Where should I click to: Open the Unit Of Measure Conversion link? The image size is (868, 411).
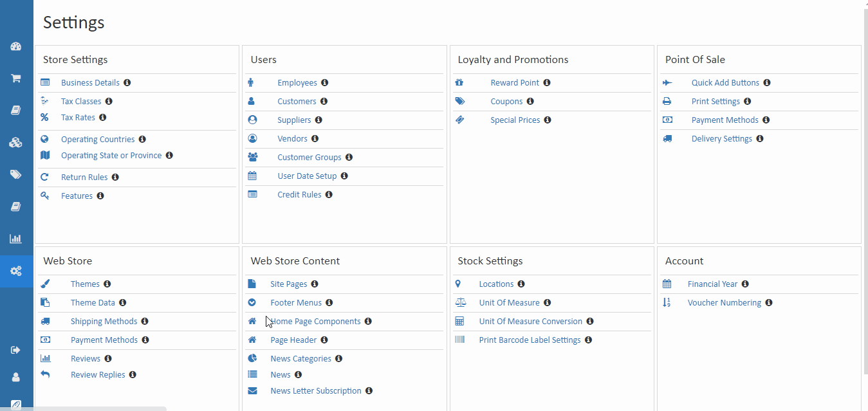click(x=531, y=322)
